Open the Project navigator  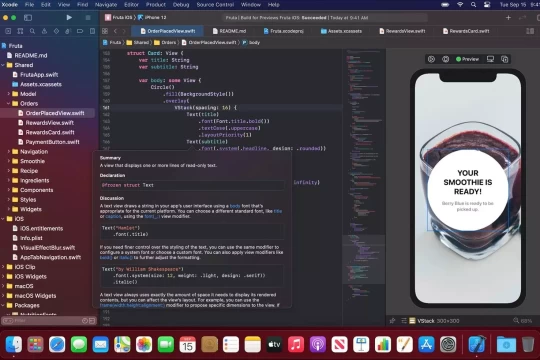pyautogui.click(x=8, y=31)
